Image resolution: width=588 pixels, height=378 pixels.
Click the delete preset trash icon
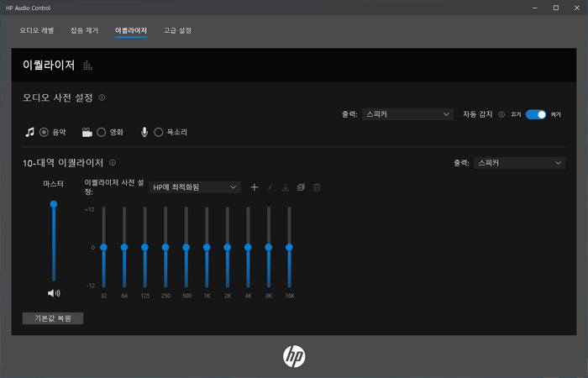[317, 187]
